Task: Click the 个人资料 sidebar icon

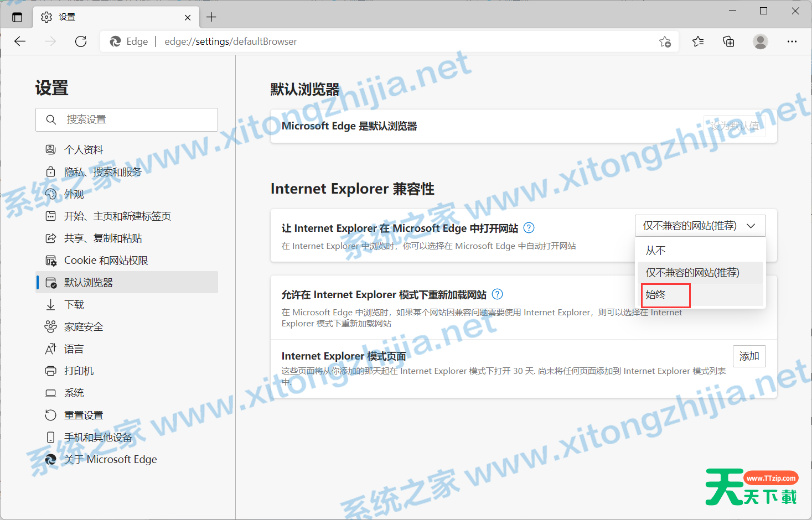Action: pos(50,149)
